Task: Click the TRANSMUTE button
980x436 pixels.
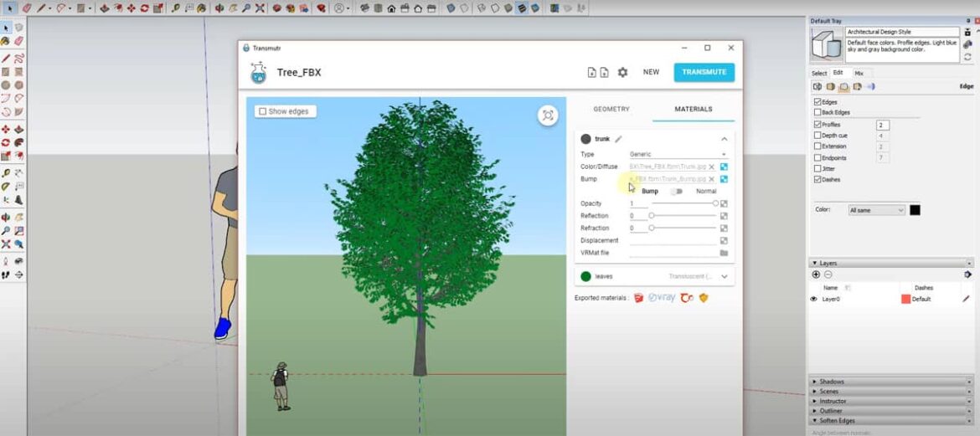Action: [704, 72]
